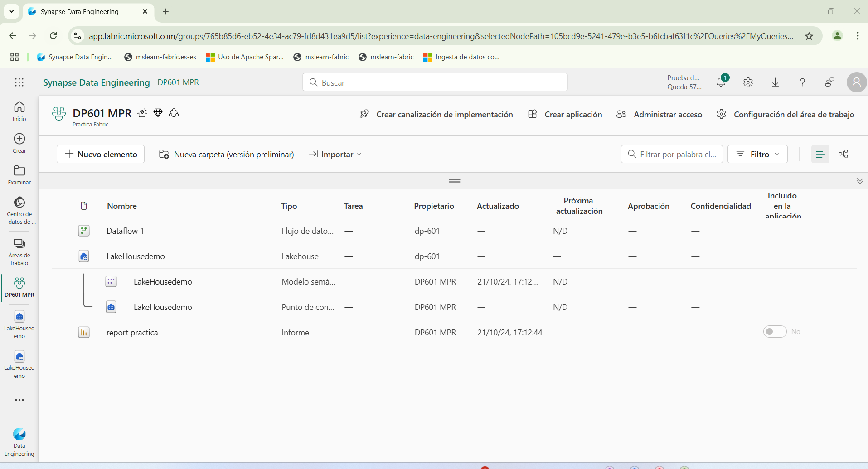Open second LakeHousedemo sidebar shortcut
Screen dimensions: 868x469
[x=19, y=364]
